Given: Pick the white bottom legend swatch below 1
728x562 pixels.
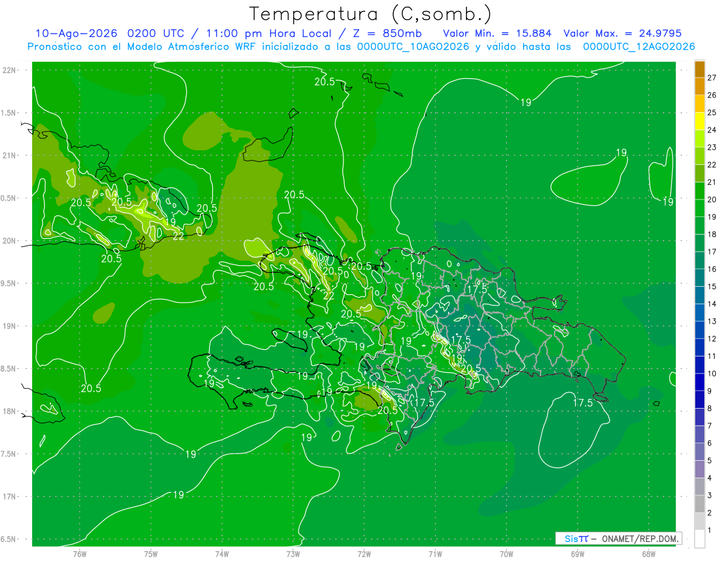Looking at the screenshot, I should coord(699,538).
